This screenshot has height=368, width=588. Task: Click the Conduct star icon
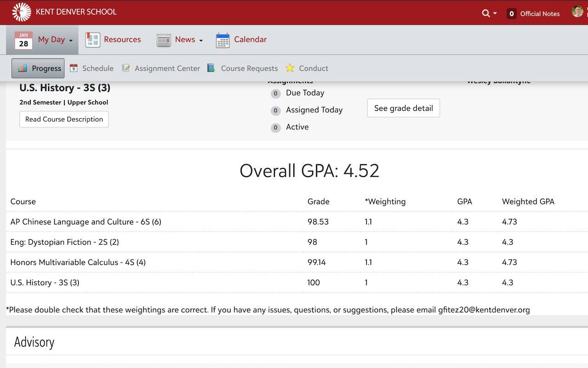290,68
